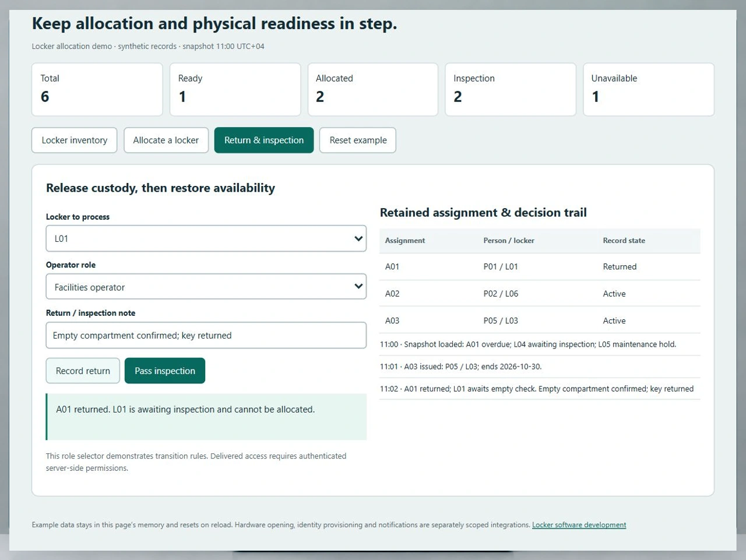Image resolution: width=746 pixels, height=560 pixels.
Task: Click the Unavailable count card
Action: (x=649, y=90)
